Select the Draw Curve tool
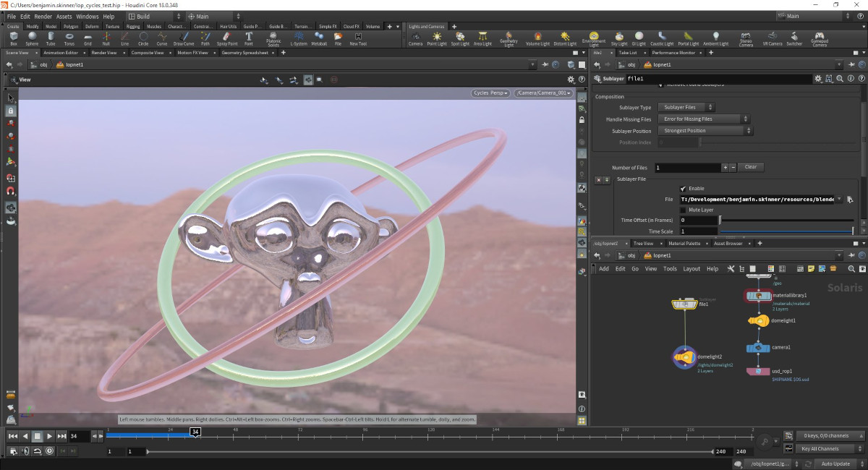This screenshot has width=868, height=470. click(x=184, y=38)
